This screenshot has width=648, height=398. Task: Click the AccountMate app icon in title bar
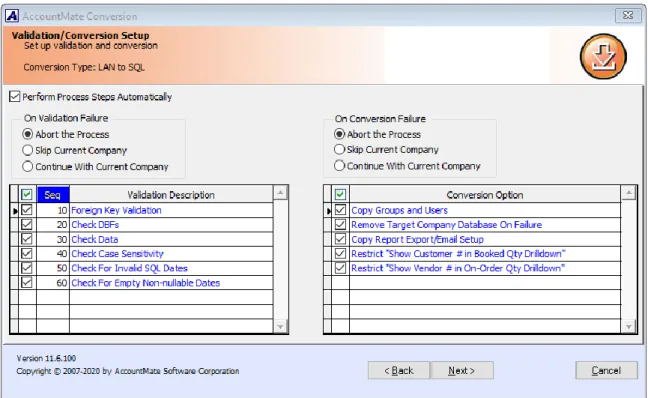click(12, 16)
